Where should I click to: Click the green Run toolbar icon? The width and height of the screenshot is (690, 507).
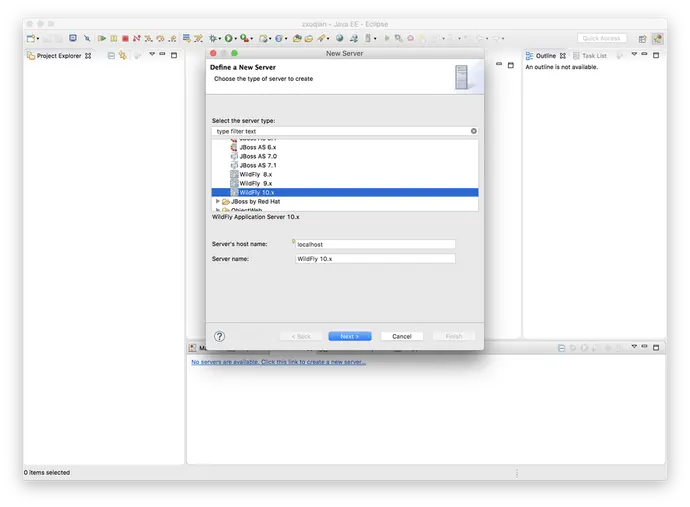[x=228, y=38]
